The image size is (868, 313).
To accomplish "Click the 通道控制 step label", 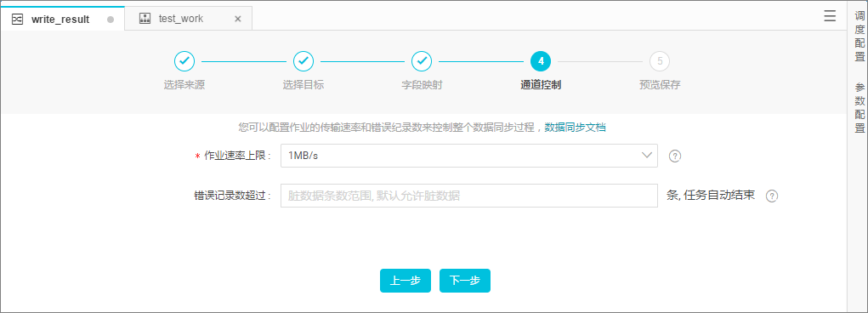I will coord(541,85).
